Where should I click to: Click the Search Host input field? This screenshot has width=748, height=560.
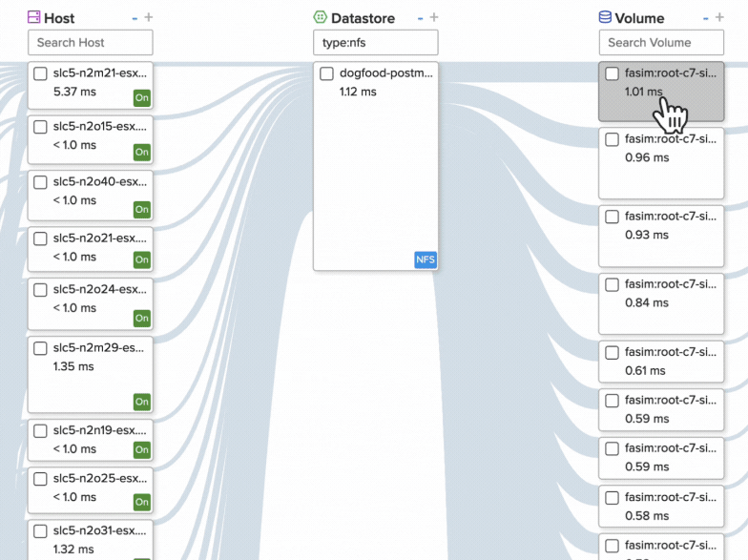(x=90, y=42)
